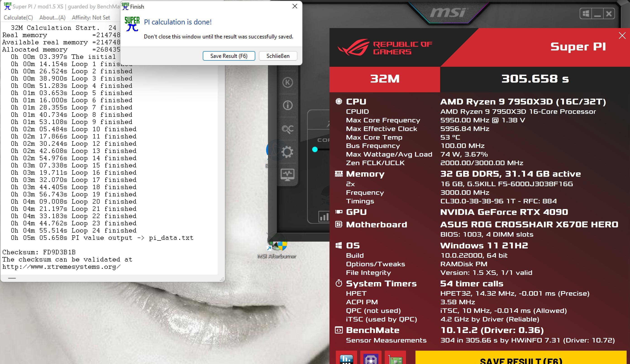
Task: Open Affinity: Not Set menu
Action: [91, 17]
